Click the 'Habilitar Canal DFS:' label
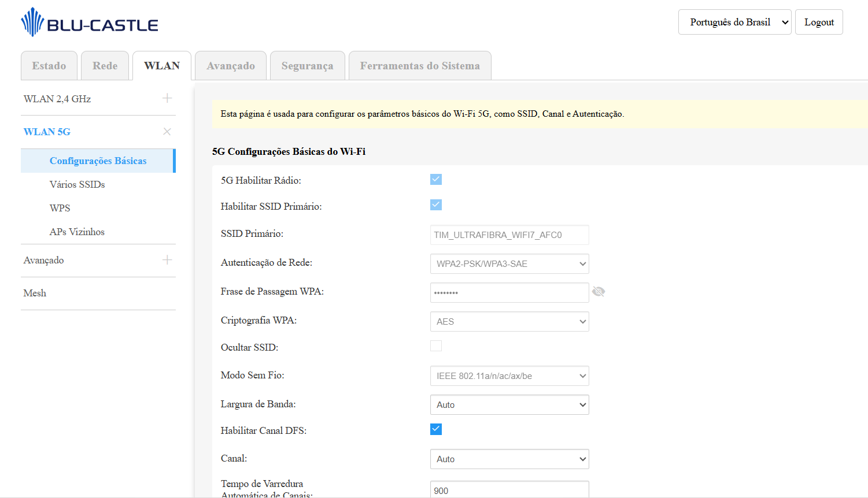Viewport: 868px width, 498px height. [x=264, y=430]
